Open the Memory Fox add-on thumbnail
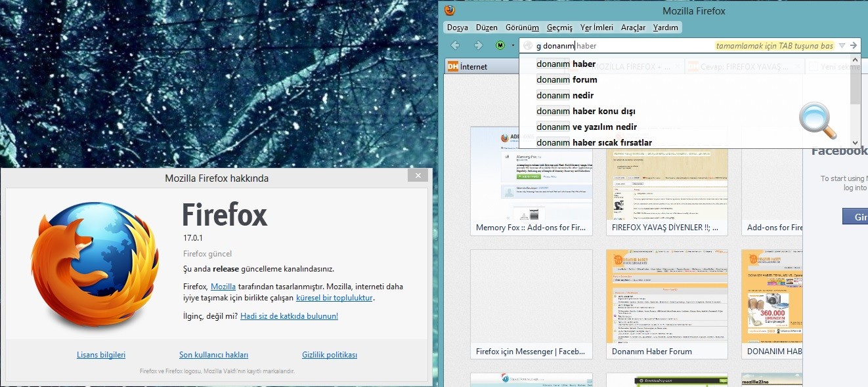 click(531, 181)
